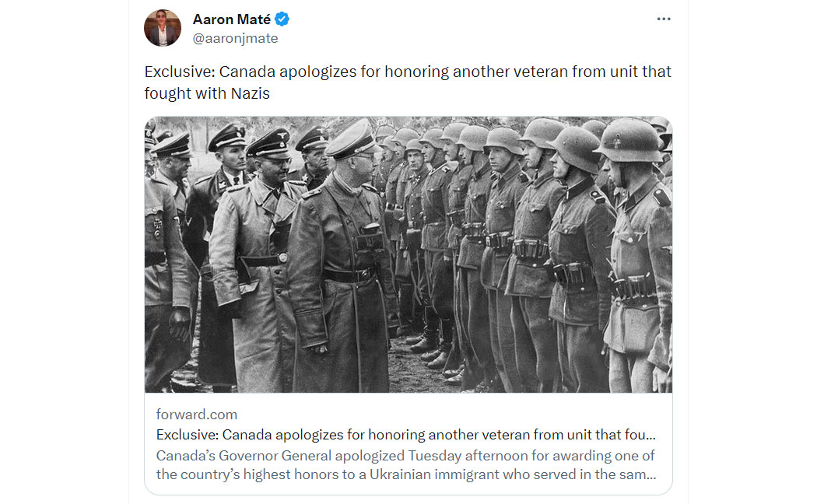This screenshot has width=817, height=504.
Task: Select the tweet line beginning "Exclusive: Canada apologizes"
Action: tap(408, 72)
